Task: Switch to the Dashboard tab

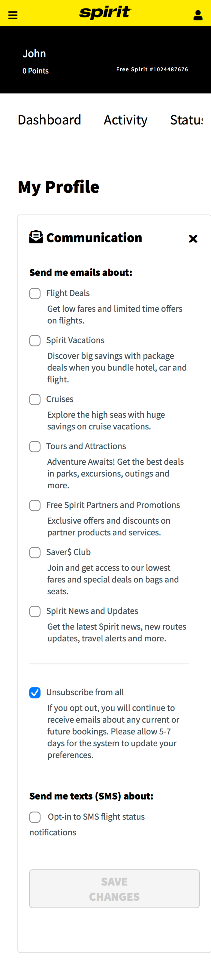Action: [50, 120]
